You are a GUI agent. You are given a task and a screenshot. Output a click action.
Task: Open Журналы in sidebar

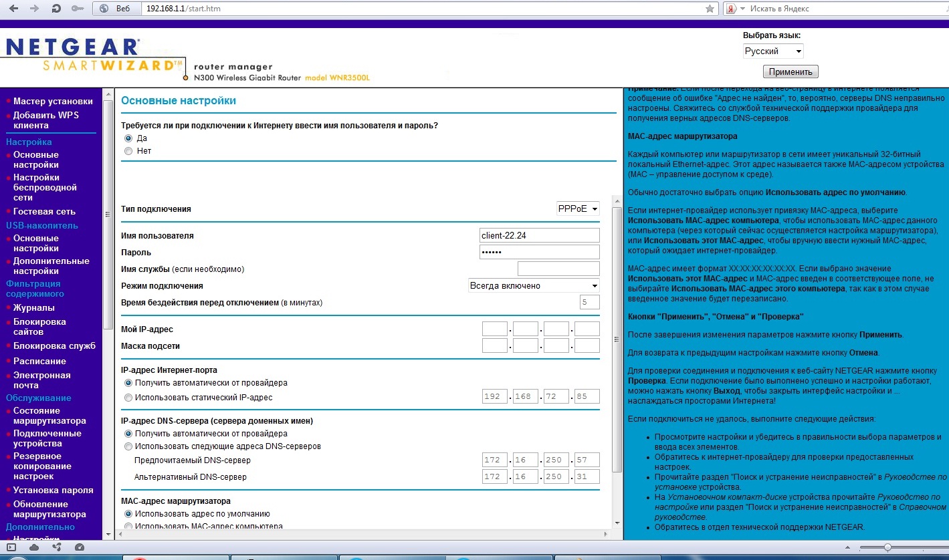[x=34, y=308]
